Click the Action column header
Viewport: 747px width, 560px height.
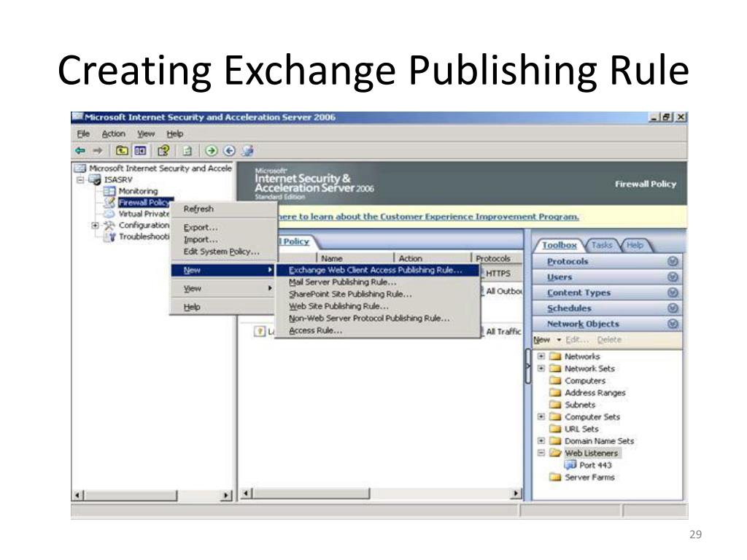coord(432,258)
